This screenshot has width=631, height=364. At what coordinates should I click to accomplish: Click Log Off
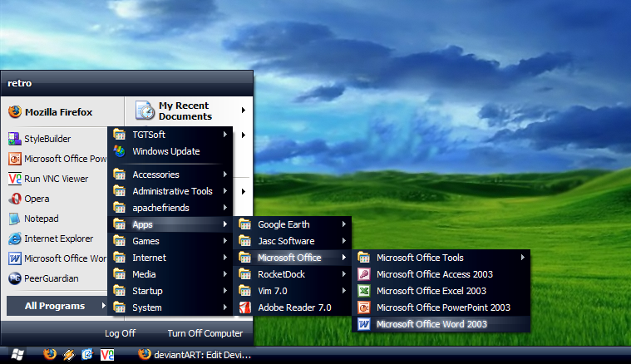coord(120,333)
